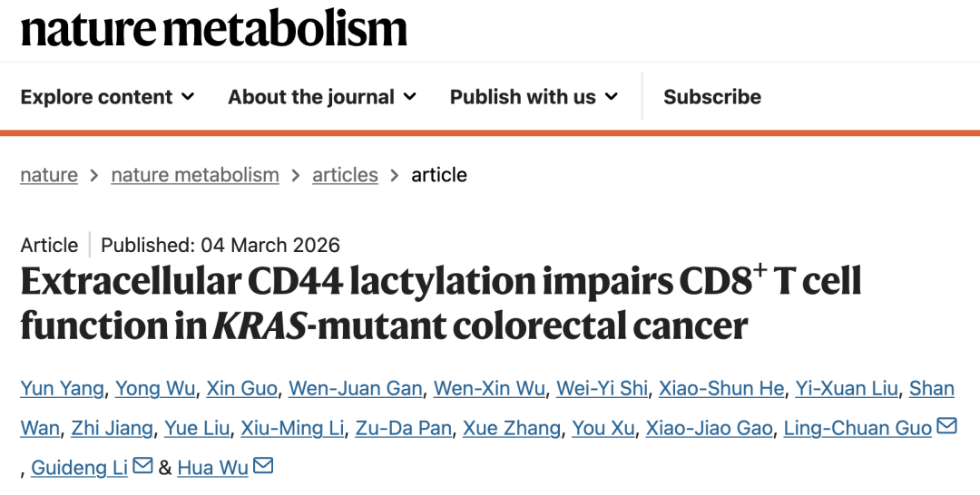Expand the Explore content chevron
This screenshot has width=980, height=495.
188,97
